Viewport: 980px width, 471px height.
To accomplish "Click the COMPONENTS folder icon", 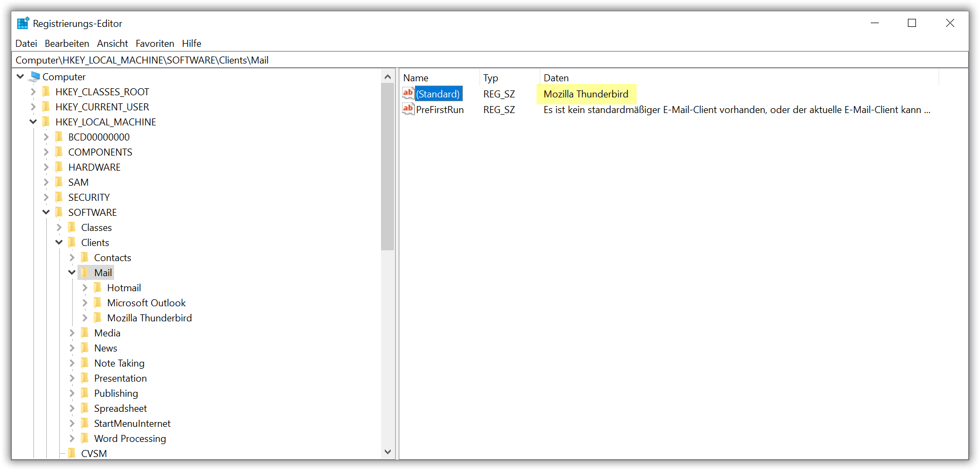I will pos(59,152).
